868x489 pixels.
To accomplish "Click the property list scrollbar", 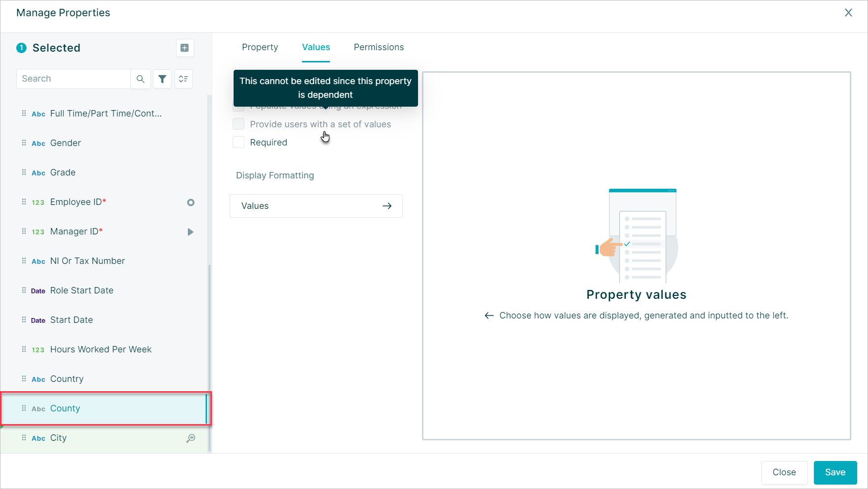I will [210, 358].
